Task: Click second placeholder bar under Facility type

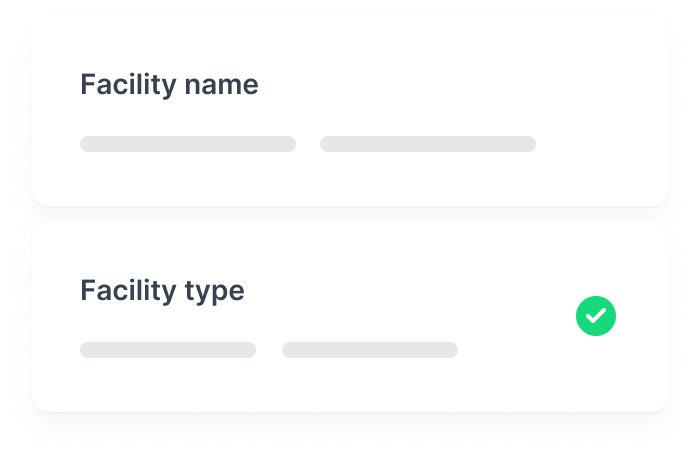Action: [370, 350]
